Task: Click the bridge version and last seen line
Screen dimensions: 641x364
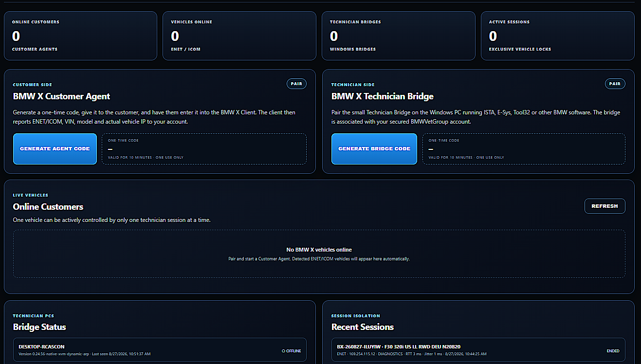Action: pyautogui.click(x=85, y=354)
